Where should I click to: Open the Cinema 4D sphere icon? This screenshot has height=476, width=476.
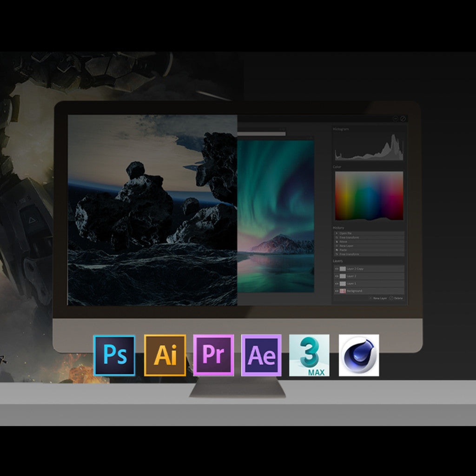tap(359, 355)
